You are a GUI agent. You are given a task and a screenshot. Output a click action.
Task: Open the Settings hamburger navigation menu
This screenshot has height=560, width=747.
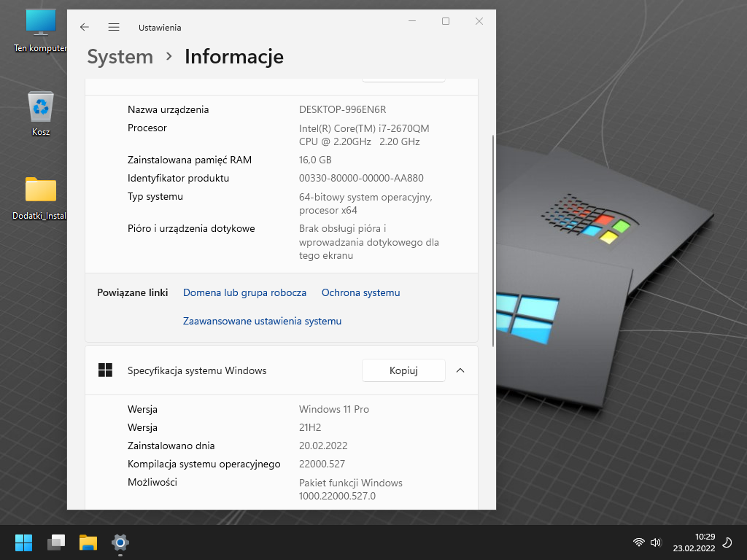(x=113, y=27)
